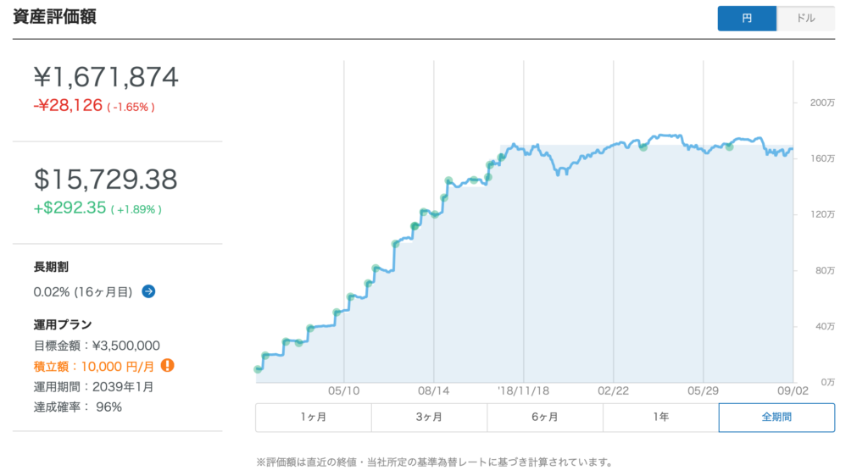Open the 長期割 blue arrow details
Viewport: 868px width, 476px height.
[148, 291]
